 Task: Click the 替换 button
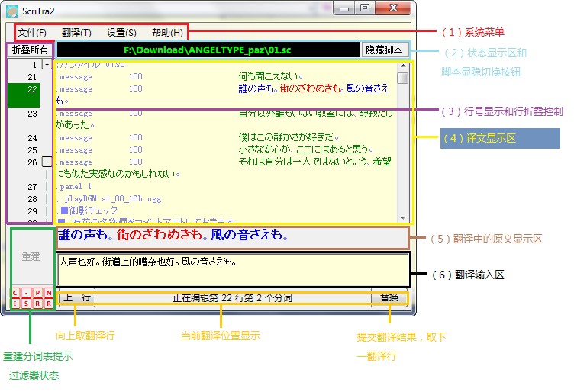(x=389, y=297)
